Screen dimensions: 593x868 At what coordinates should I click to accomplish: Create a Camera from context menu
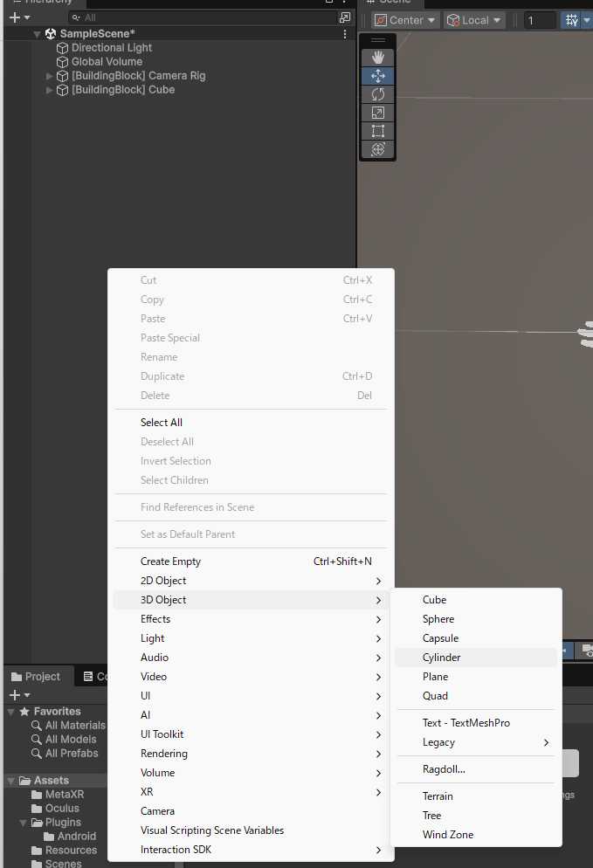251,811
